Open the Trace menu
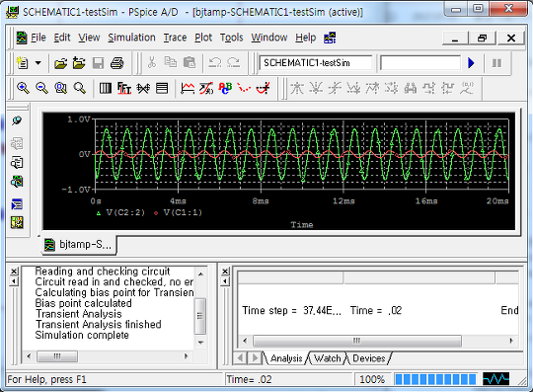533x392 pixels. tap(175, 38)
